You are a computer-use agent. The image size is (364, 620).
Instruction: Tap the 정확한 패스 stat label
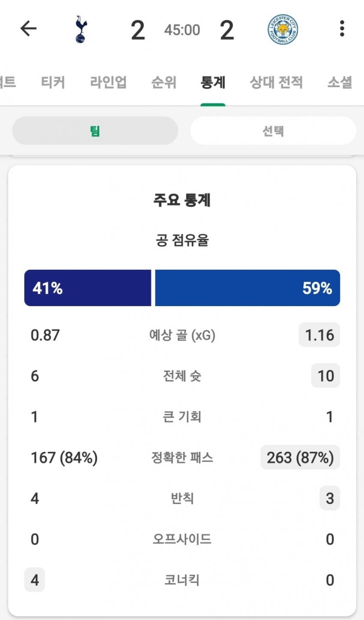[182, 457]
